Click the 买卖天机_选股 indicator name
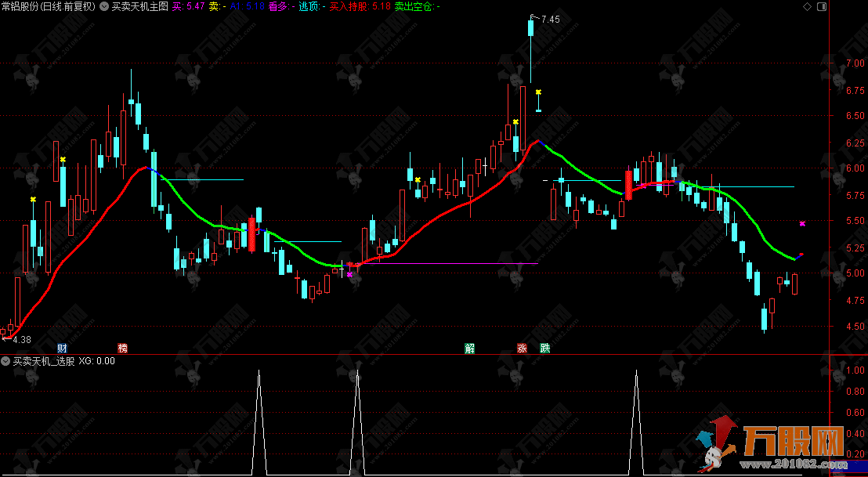Image resolution: width=868 pixels, height=477 pixels. pyautogui.click(x=44, y=361)
